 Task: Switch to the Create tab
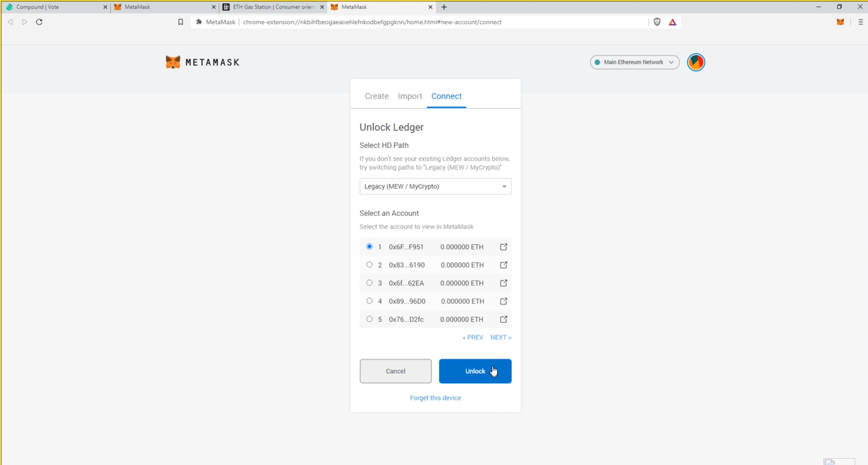coord(377,96)
